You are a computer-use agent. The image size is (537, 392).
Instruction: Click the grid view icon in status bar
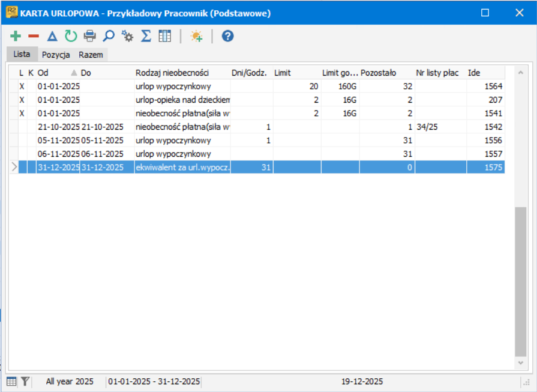point(11,381)
